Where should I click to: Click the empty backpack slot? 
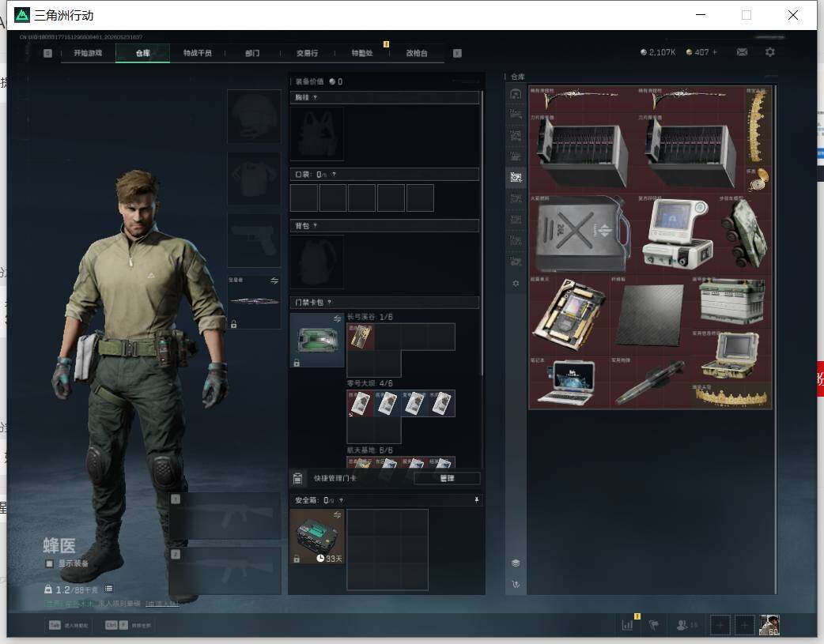tap(317, 262)
